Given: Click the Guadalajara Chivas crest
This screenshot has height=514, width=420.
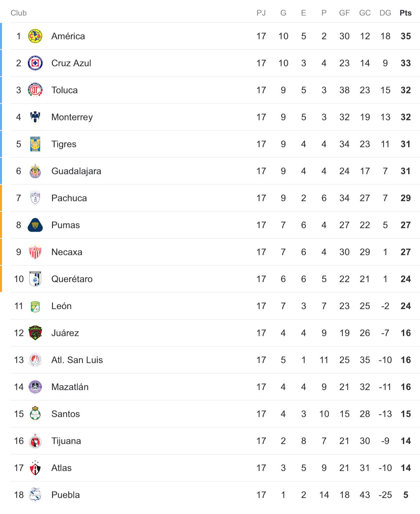Looking at the screenshot, I should [x=35, y=171].
